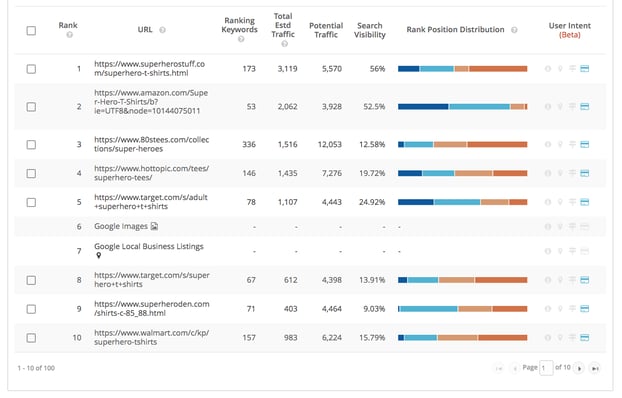Click the help icon next to URL header

(162, 30)
